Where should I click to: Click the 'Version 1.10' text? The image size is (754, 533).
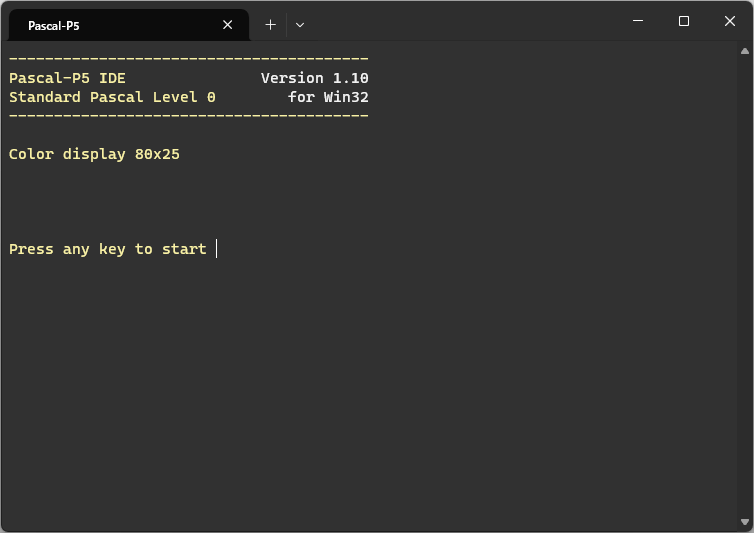click(314, 78)
